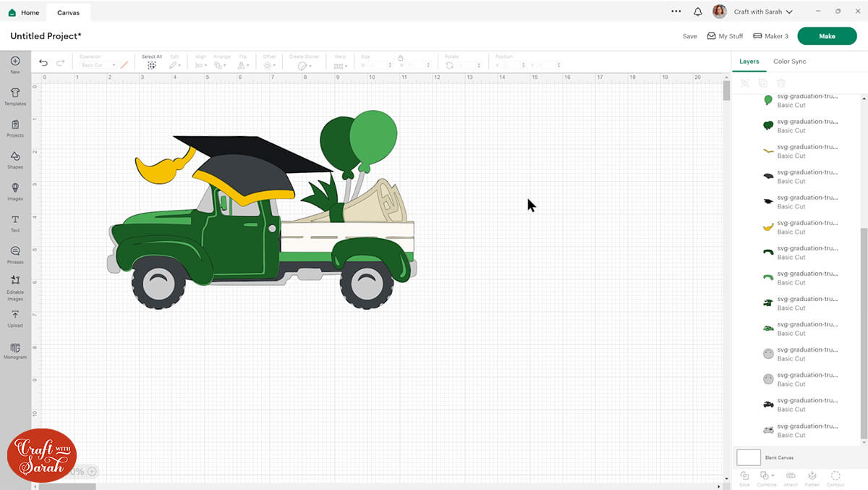Click the Save button

(x=690, y=36)
